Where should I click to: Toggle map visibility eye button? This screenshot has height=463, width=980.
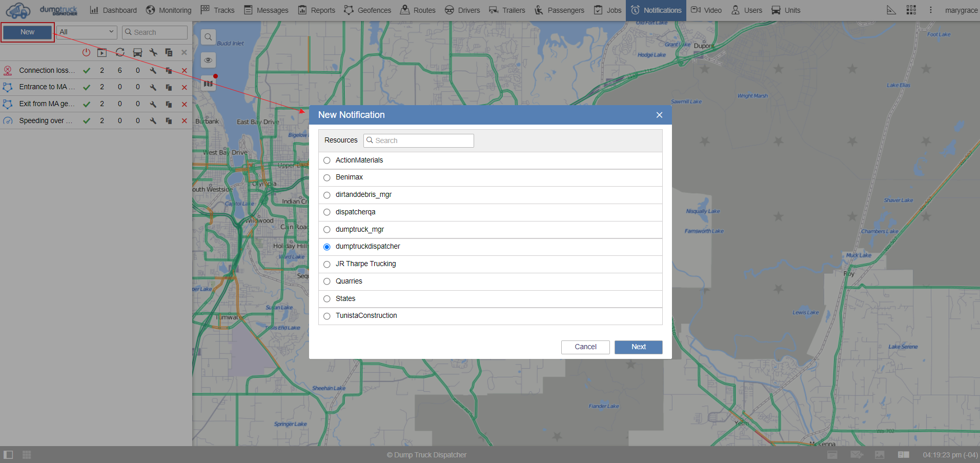tap(208, 60)
